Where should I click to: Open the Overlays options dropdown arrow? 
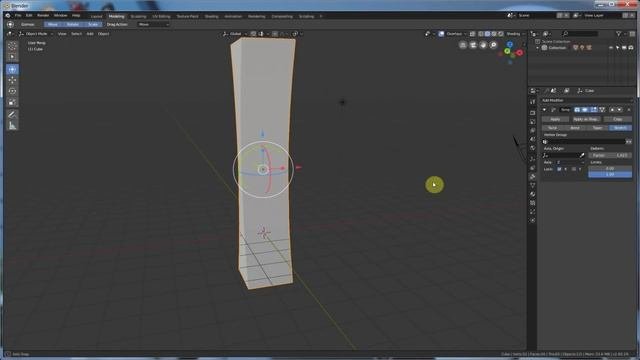(x=465, y=34)
